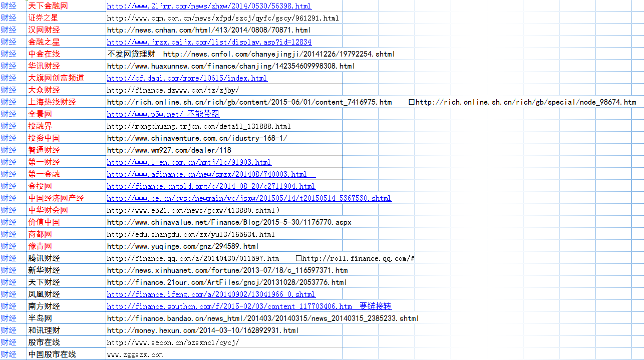
Task: Open the cf.daqi.com link for 大旗网创富频道
Action: (187, 78)
